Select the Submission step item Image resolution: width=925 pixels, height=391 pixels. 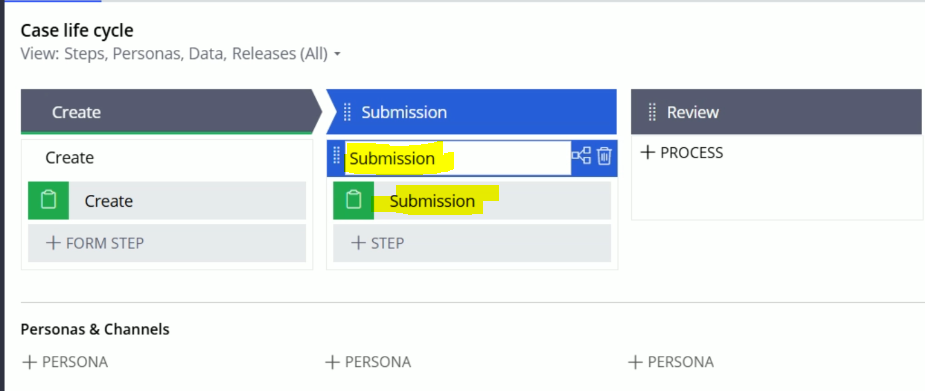click(472, 201)
